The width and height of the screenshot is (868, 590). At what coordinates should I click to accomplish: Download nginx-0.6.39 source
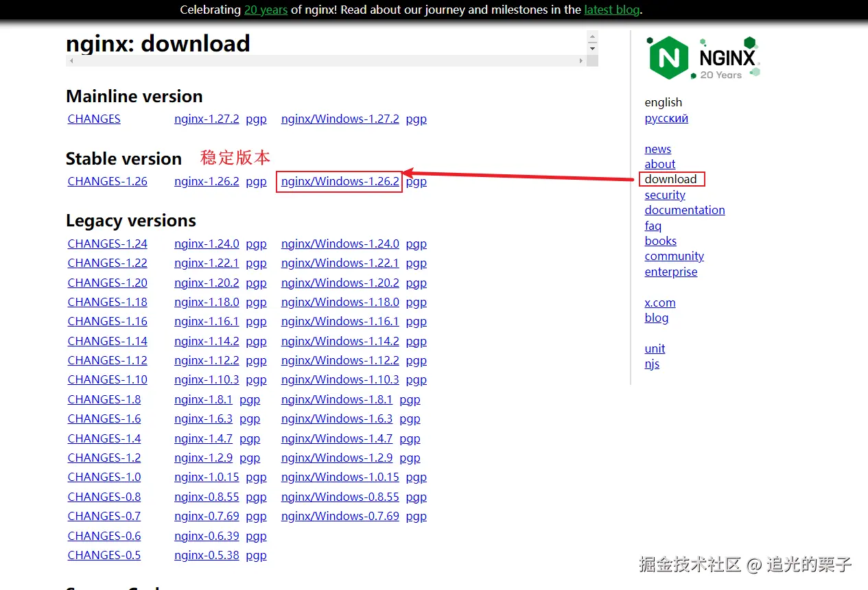coord(207,536)
